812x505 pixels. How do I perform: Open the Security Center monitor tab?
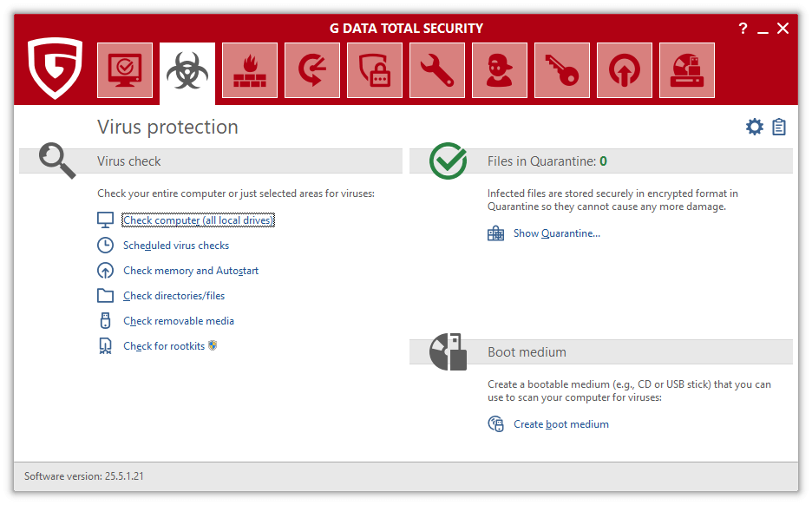[125, 70]
